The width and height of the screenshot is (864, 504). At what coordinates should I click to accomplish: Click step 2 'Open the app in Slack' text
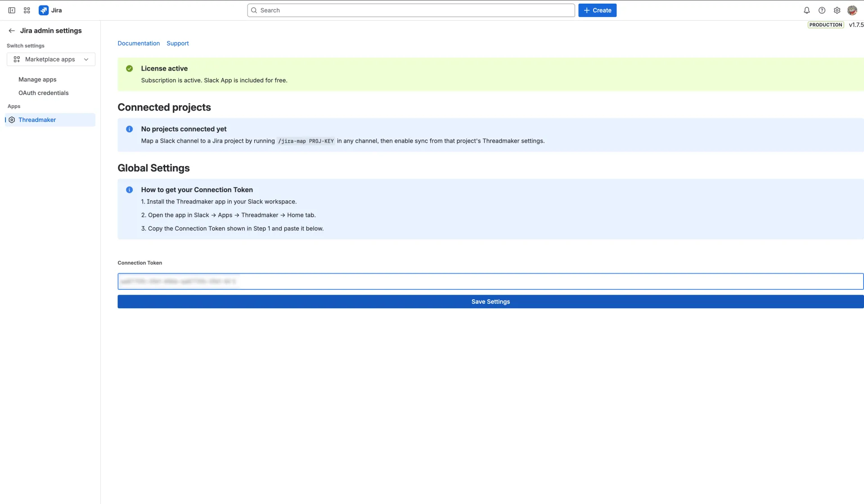tap(228, 215)
